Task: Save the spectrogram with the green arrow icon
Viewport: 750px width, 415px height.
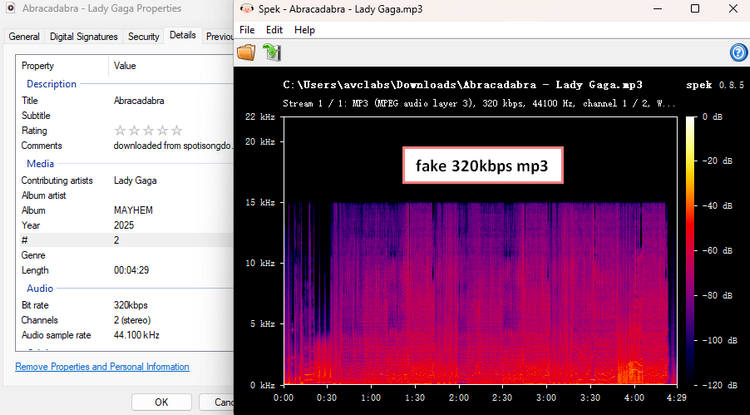Action: (272, 52)
